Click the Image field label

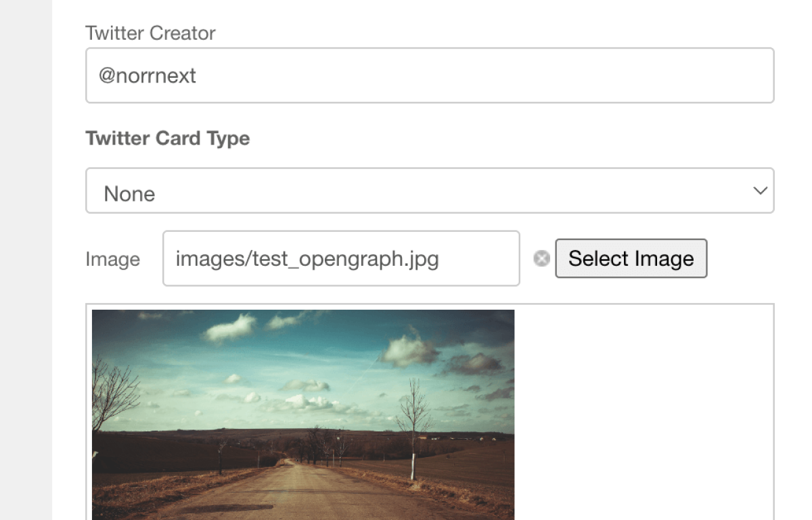pos(112,258)
